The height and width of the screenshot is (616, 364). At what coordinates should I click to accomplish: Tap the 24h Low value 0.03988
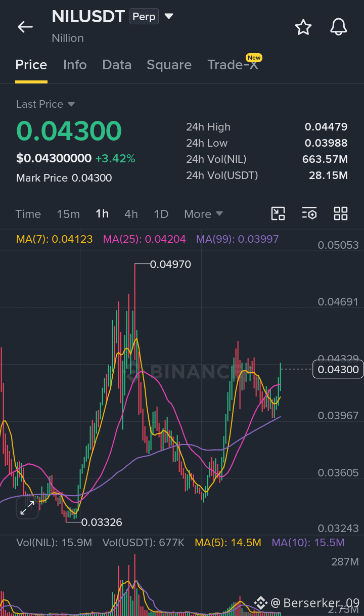[x=326, y=143]
